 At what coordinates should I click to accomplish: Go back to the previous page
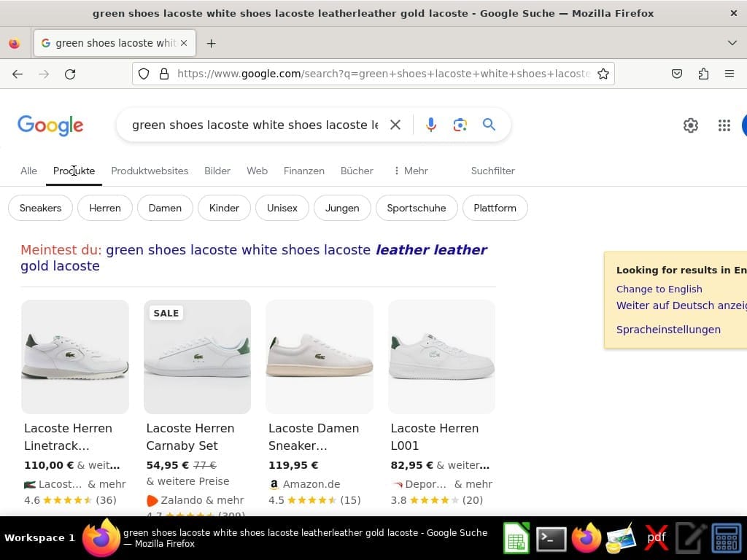tap(18, 74)
